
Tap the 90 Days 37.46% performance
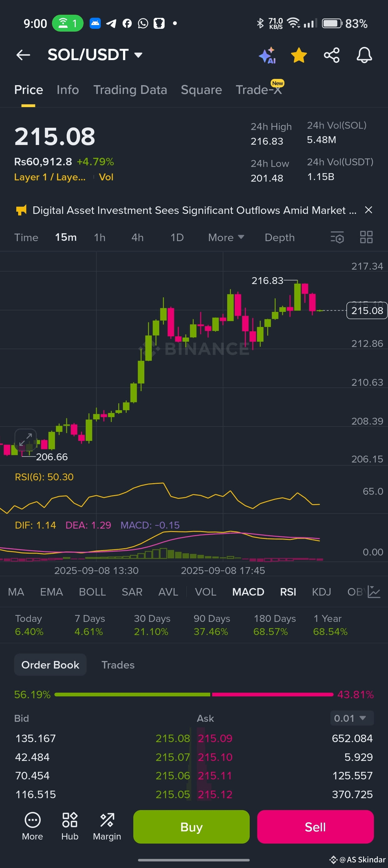coord(212,625)
